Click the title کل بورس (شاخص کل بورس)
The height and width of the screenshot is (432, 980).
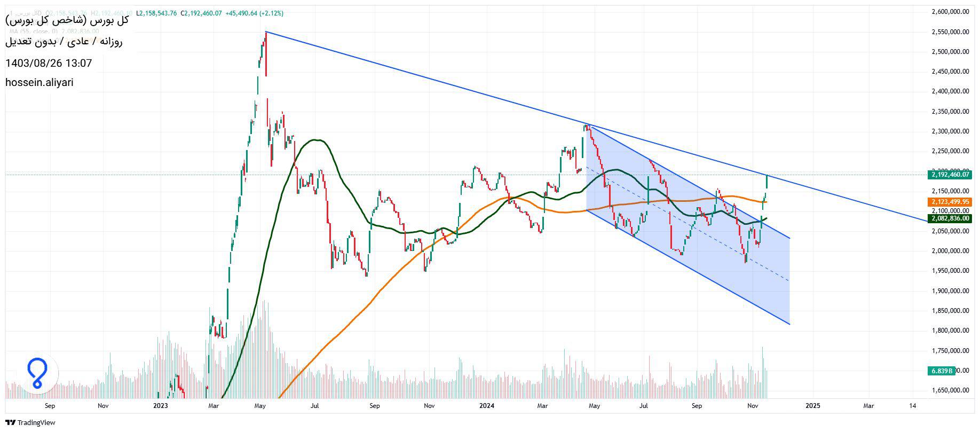pos(67,21)
